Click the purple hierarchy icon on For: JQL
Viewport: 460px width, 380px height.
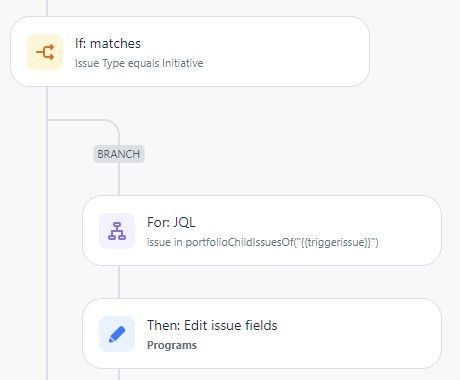pyautogui.click(x=117, y=231)
